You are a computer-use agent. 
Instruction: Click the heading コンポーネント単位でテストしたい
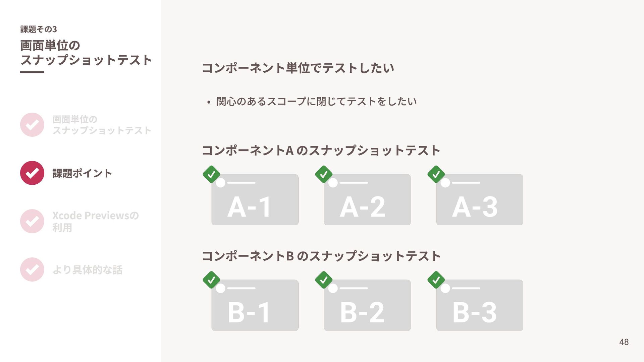(298, 68)
